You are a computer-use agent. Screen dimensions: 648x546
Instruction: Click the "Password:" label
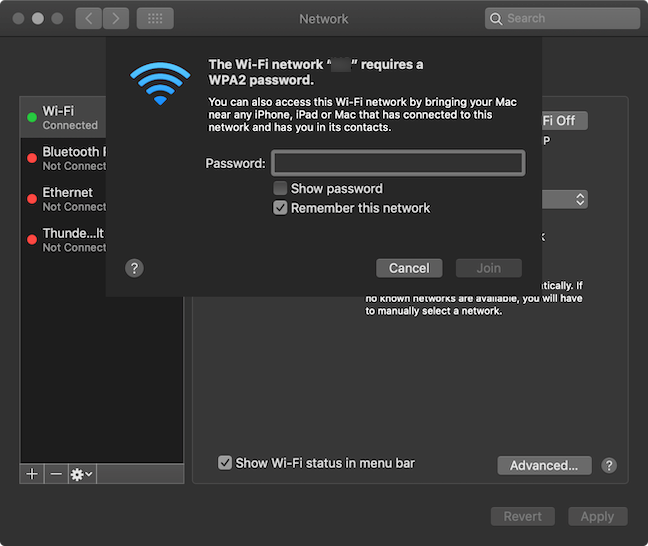236,163
